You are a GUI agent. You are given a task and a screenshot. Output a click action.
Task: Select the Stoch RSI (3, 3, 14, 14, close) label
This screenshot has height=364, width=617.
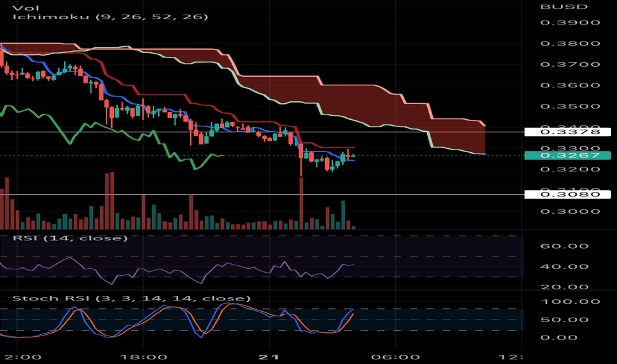[x=132, y=298]
